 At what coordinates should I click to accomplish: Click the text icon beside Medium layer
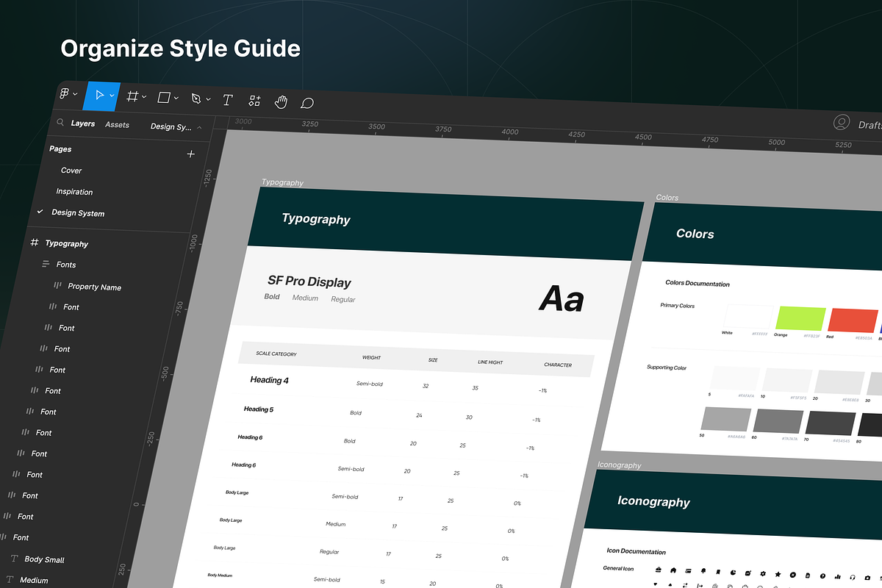point(10,580)
